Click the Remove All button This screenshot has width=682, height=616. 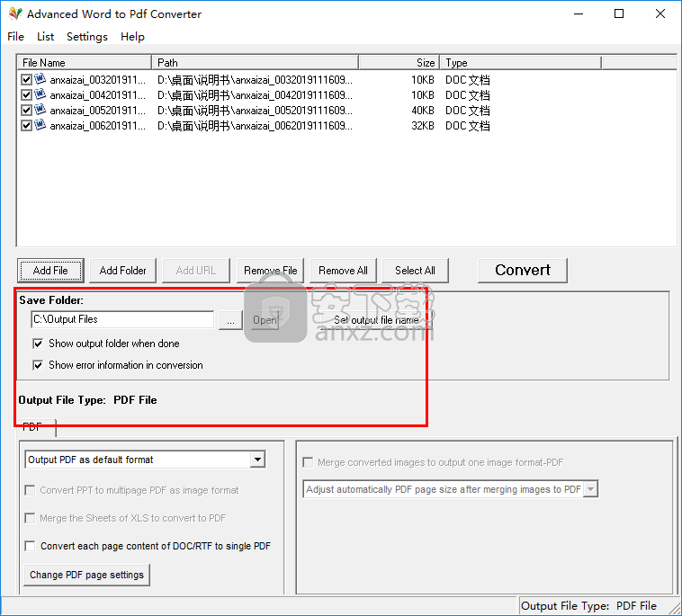(343, 271)
